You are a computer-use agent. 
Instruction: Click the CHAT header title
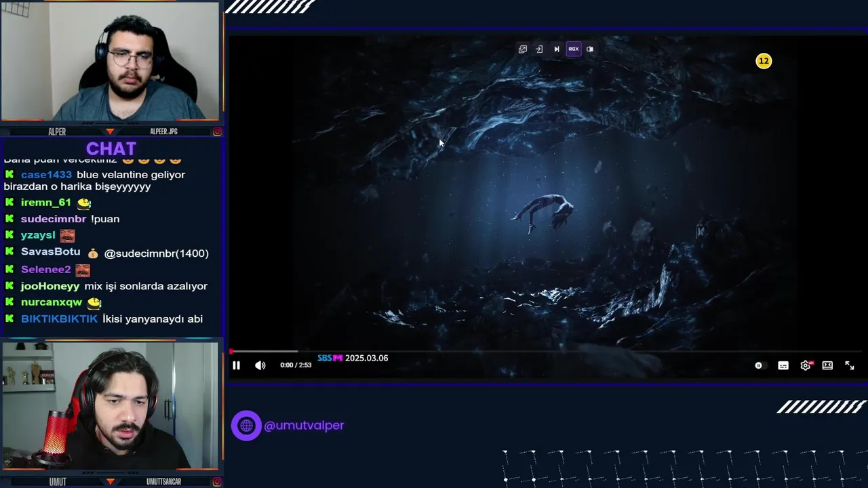pyautogui.click(x=111, y=148)
